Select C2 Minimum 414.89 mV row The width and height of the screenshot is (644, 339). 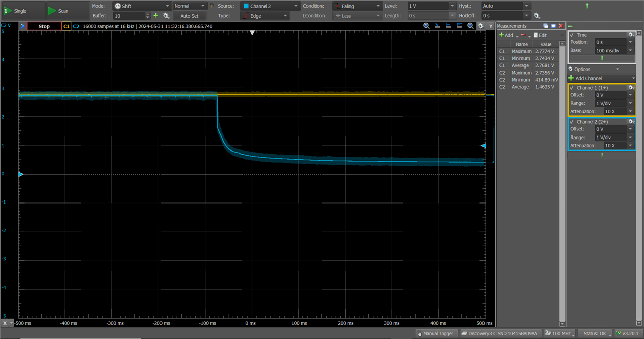(528, 80)
